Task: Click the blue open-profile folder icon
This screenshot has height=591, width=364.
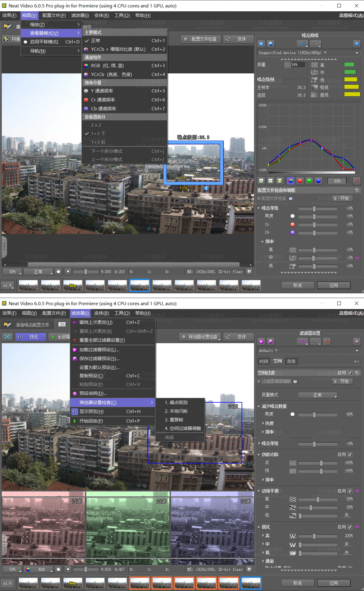Action: [x=261, y=44]
